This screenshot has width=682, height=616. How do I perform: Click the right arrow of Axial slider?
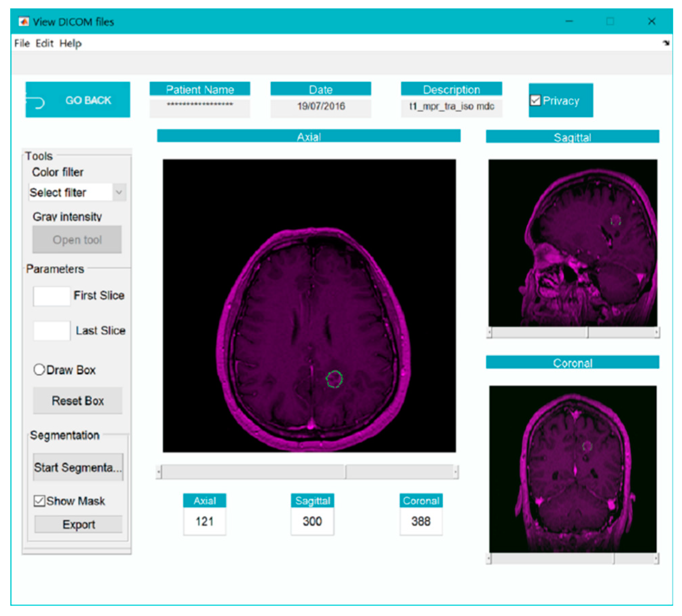point(455,472)
